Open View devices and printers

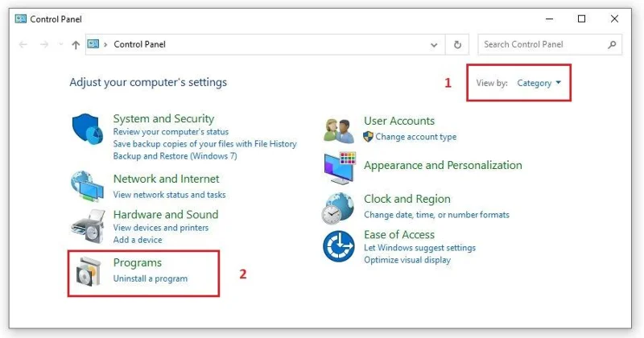160,228
